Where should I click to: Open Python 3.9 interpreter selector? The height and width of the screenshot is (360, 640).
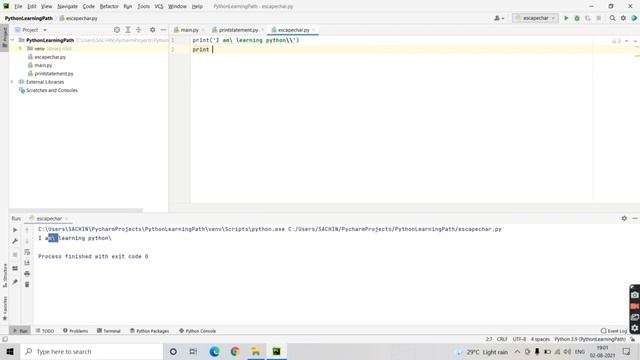tap(589, 339)
